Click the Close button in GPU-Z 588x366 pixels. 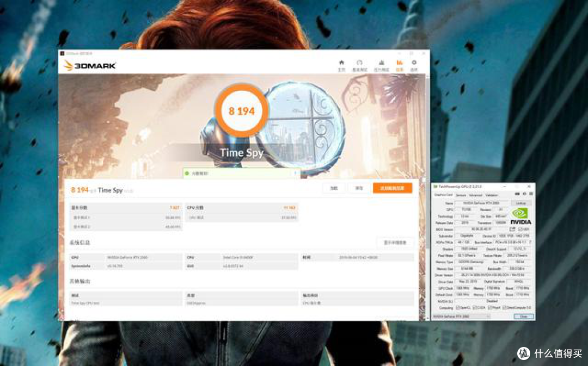click(524, 317)
